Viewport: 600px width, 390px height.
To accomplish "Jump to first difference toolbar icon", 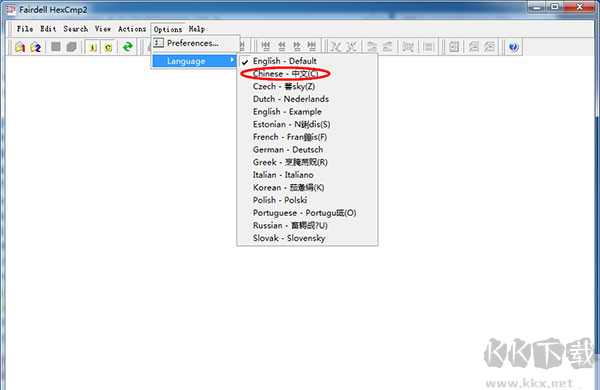I will click(x=266, y=47).
